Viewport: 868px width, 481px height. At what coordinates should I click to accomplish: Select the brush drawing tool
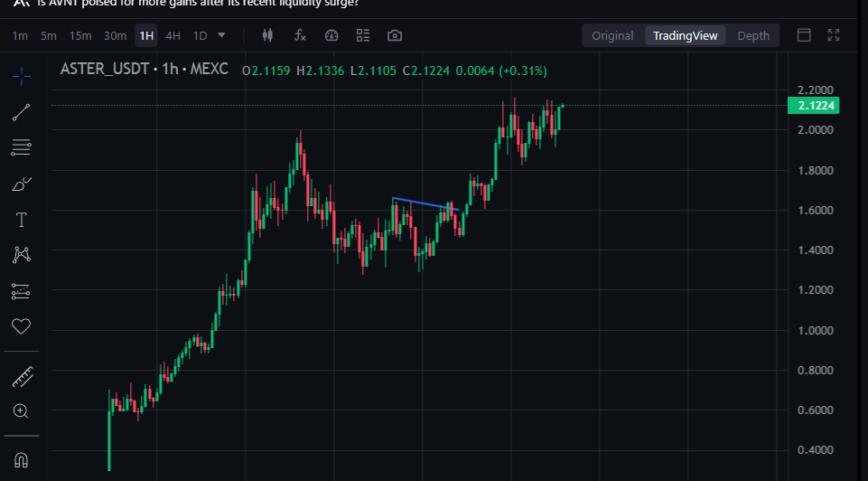point(21,184)
